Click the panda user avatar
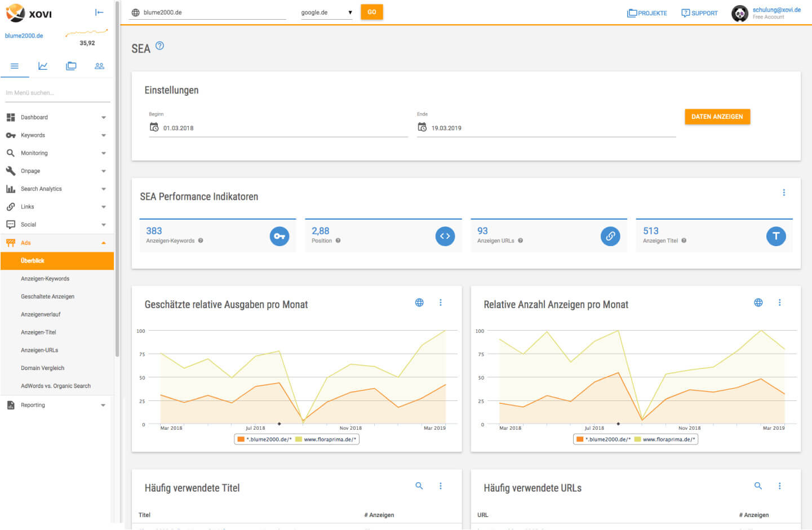812x530 pixels. point(739,13)
